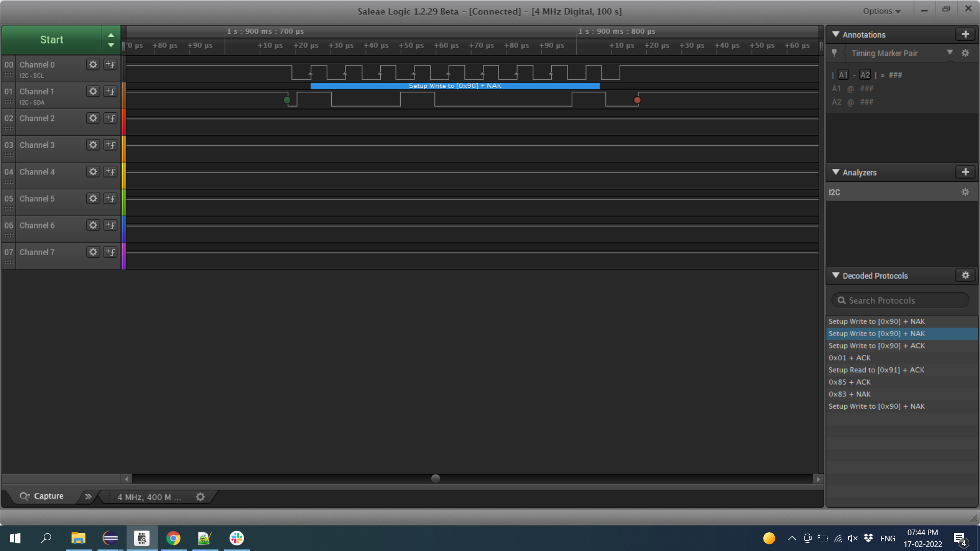Click the green I2C start condition marker

[x=287, y=100]
